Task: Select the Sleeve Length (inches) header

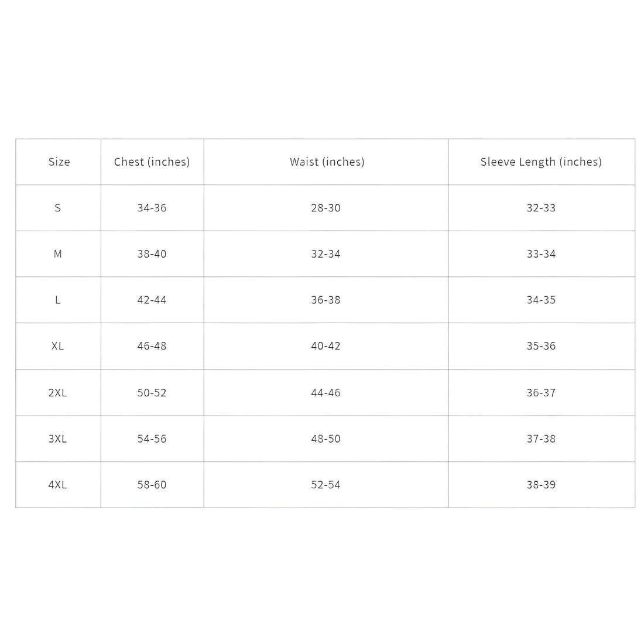Action: pyautogui.click(x=541, y=162)
